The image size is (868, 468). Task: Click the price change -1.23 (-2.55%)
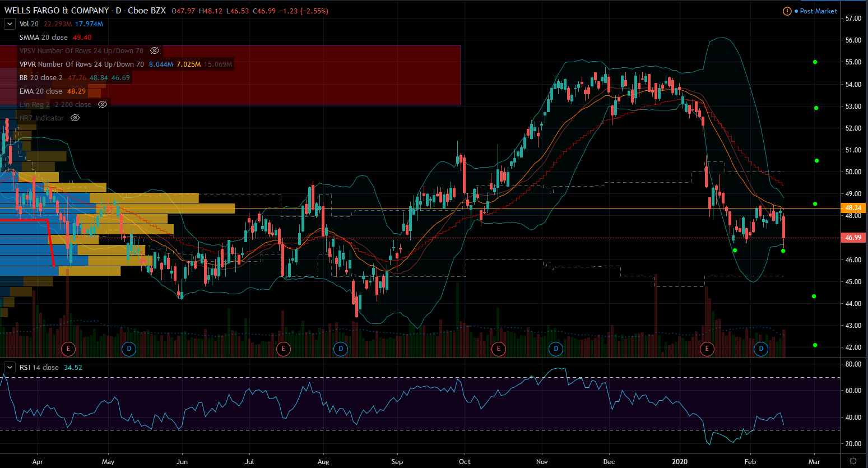click(x=304, y=11)
